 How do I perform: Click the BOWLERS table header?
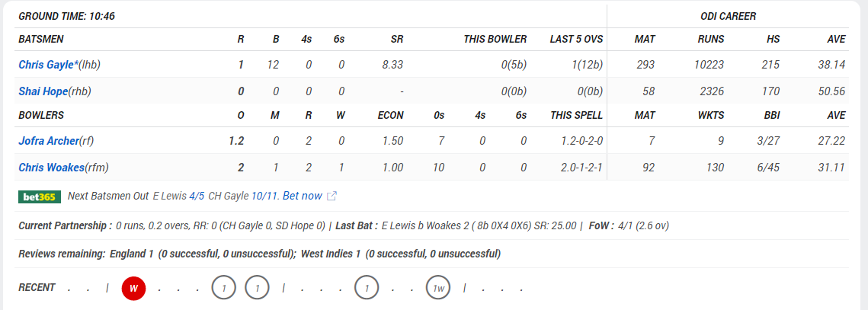coord(41,116)
